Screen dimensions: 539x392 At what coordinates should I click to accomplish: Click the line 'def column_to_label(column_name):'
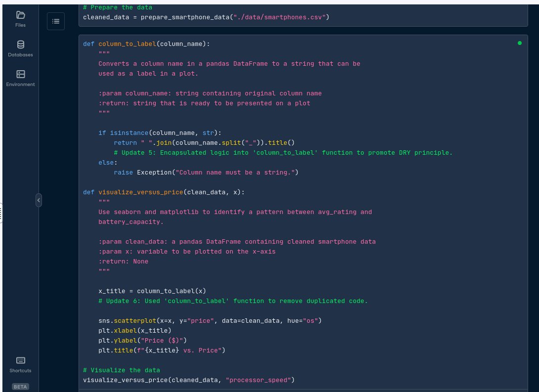(x=146, y=44)
